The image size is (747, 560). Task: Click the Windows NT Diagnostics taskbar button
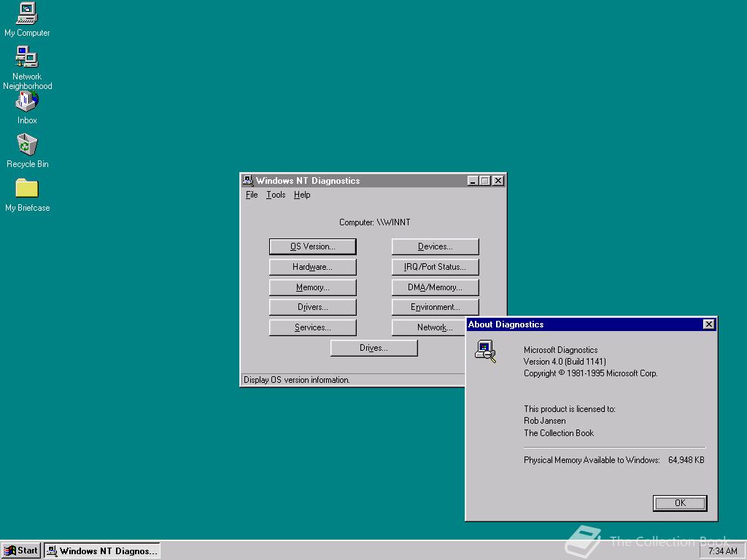pyautogui.click(x=102, y=551)
